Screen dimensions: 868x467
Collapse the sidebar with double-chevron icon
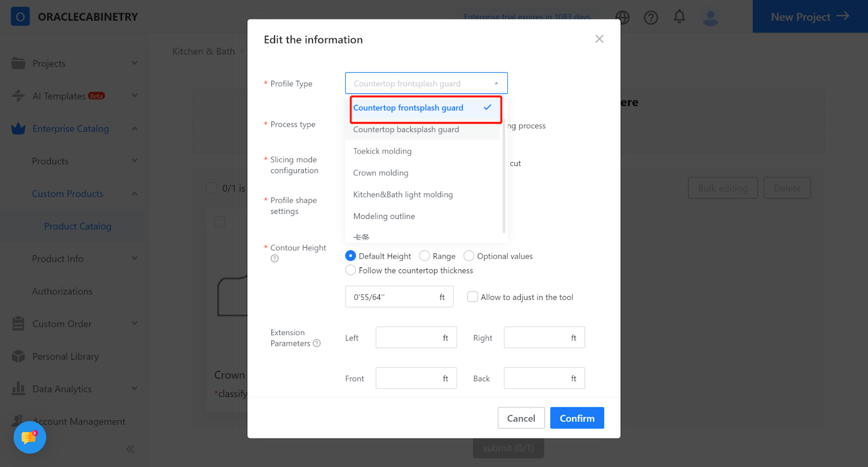pyautogui.click(x=130, y=449)
